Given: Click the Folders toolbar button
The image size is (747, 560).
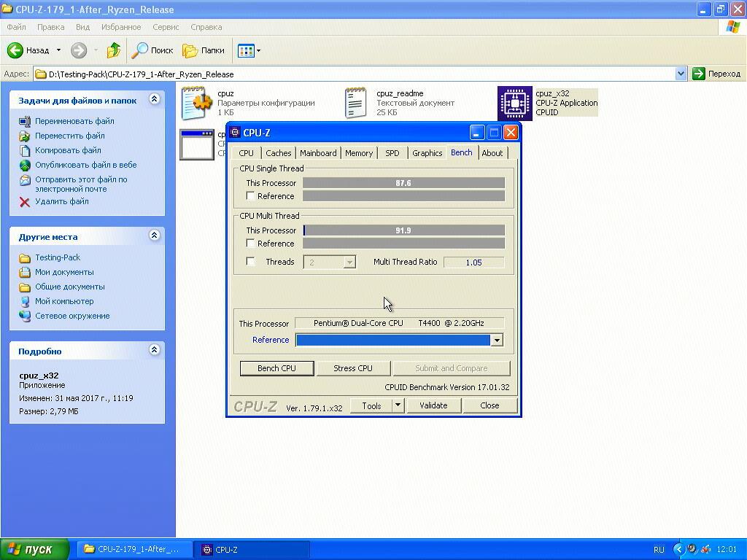Looking at the screenshot, I should point(204,50).
